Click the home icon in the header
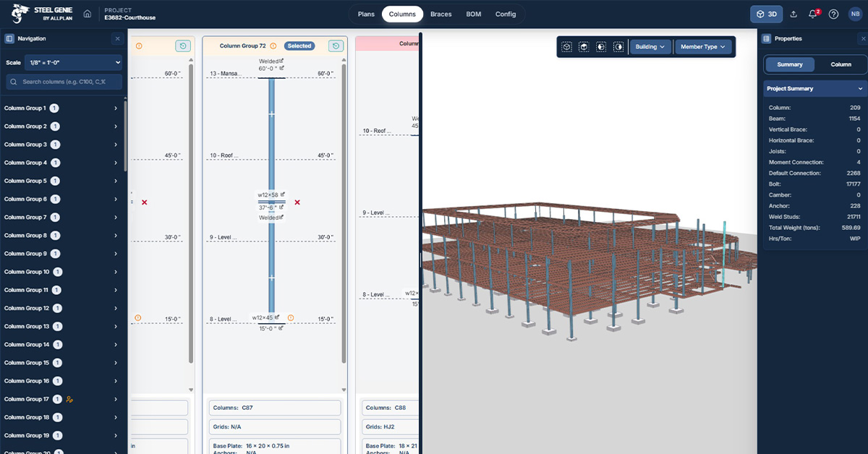 pyautogui.click(x=88, y=14)
